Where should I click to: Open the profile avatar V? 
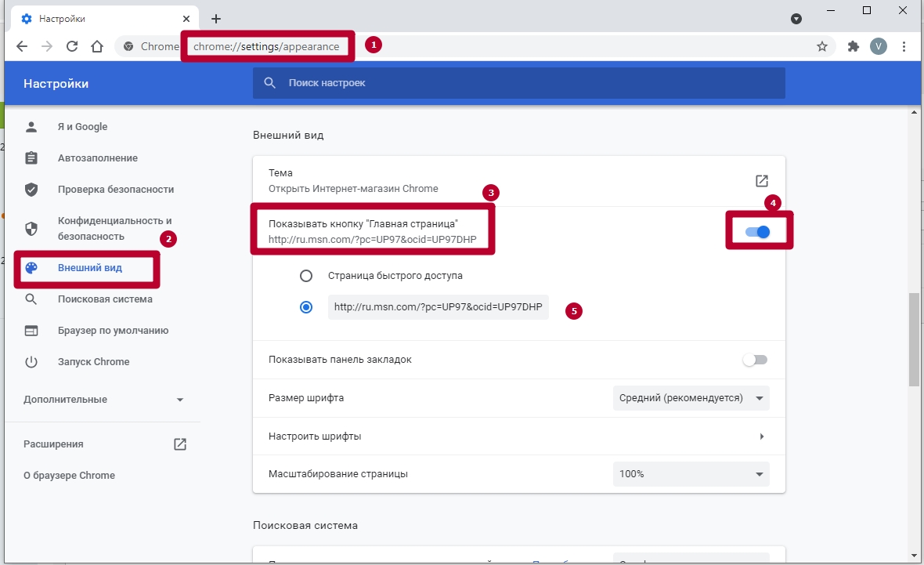coord(879,46)
